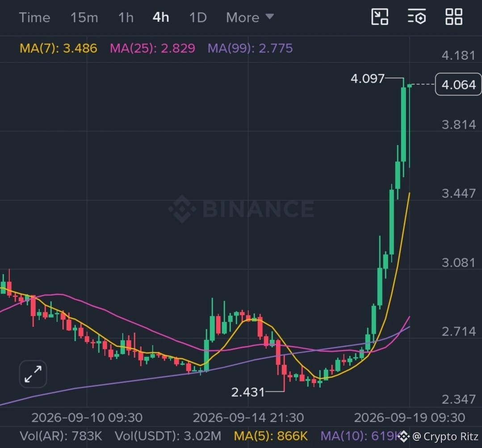The width and height of the screenshot is (482, 448).
Task: Select the 4h interval tab
Action: point(161,17)
